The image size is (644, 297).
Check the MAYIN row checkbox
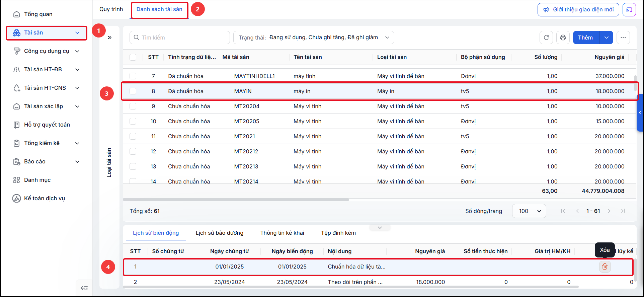click(x=133, y=91)
